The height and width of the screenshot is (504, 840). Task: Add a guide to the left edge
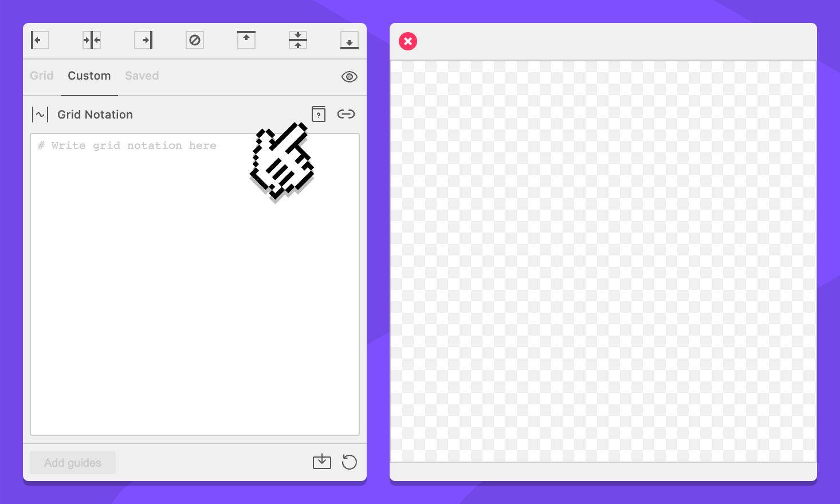pyautogui.click(x=40, y=40)
